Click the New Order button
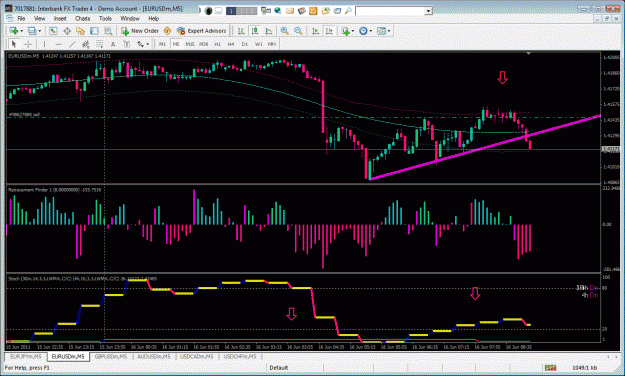The width and height of the screenshot is (625, 376). (140, 31)
